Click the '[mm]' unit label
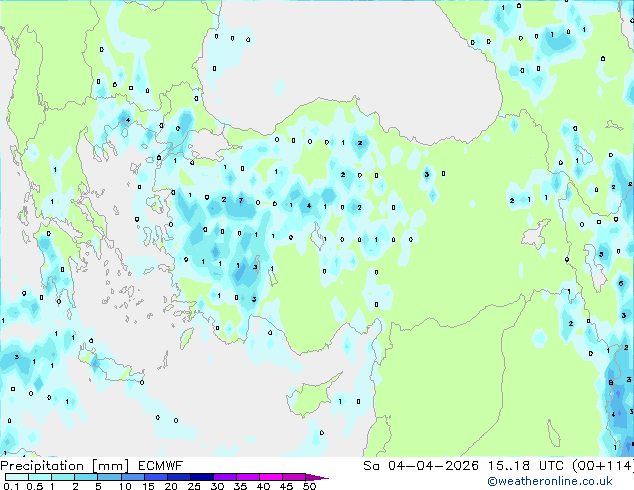This screenshot has height=490, width=634. pyautogui.click(x=111, y=466)
